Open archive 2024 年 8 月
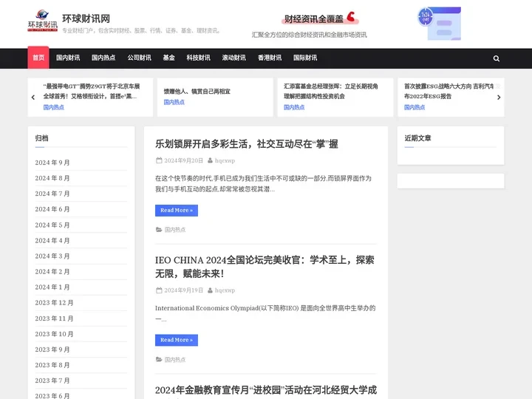This screenshot has height=399, width=532. point(52,178)
